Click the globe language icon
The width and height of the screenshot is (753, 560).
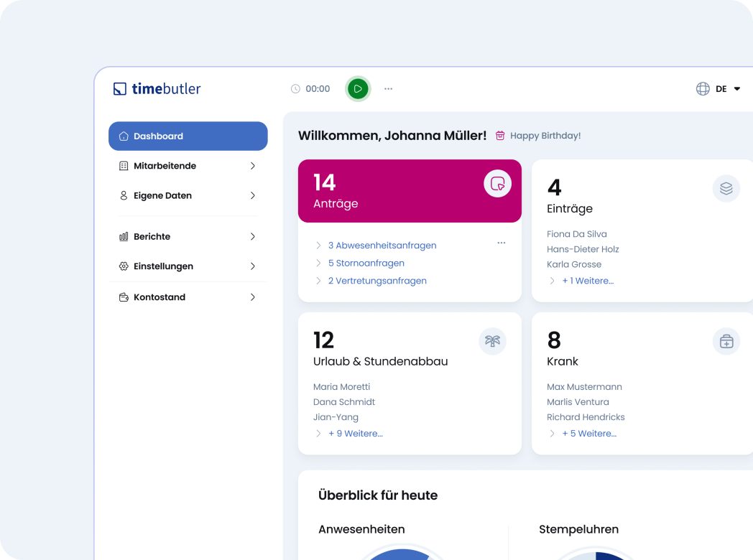tap(703, 89)
